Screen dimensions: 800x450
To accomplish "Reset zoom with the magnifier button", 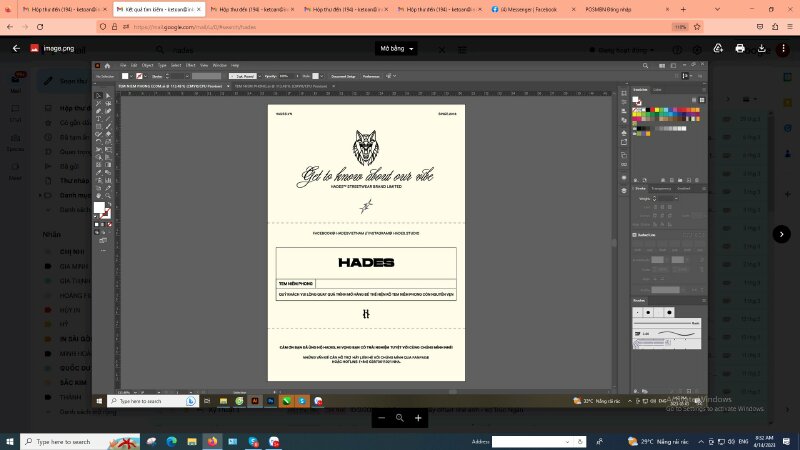I will tap(400, 418).
